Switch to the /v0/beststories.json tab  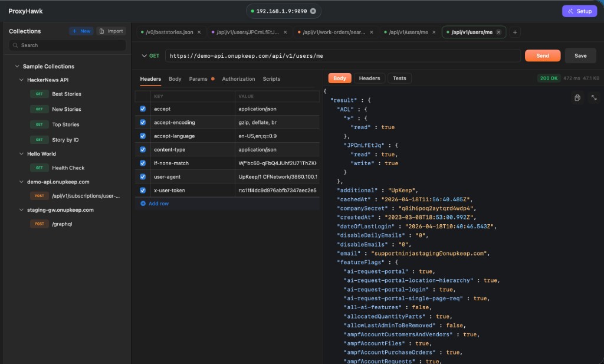click(169, 32)
